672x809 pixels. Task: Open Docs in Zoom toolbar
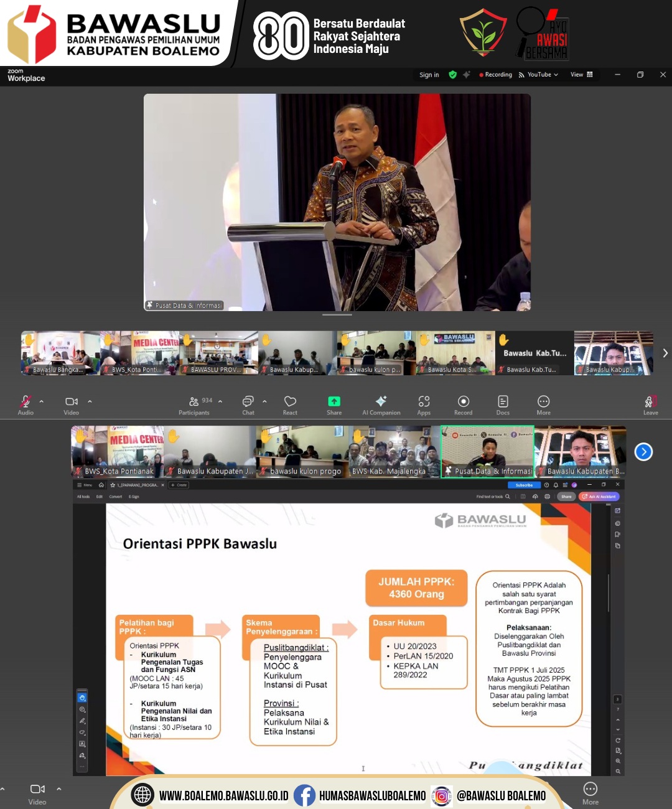pos(503,404)
